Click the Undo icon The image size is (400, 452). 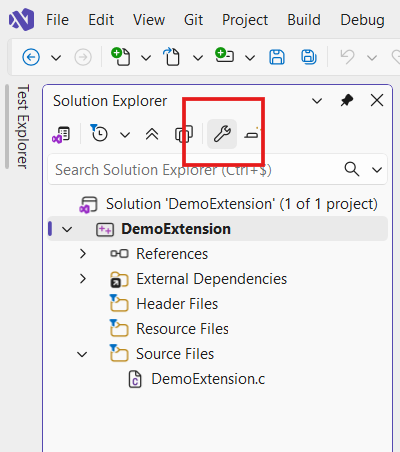click(x=347, y=57)
